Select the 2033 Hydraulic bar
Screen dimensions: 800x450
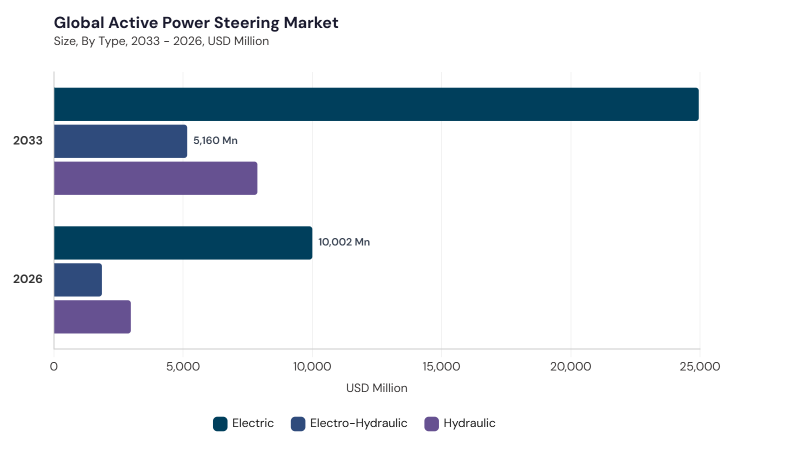tap(156, 178)
